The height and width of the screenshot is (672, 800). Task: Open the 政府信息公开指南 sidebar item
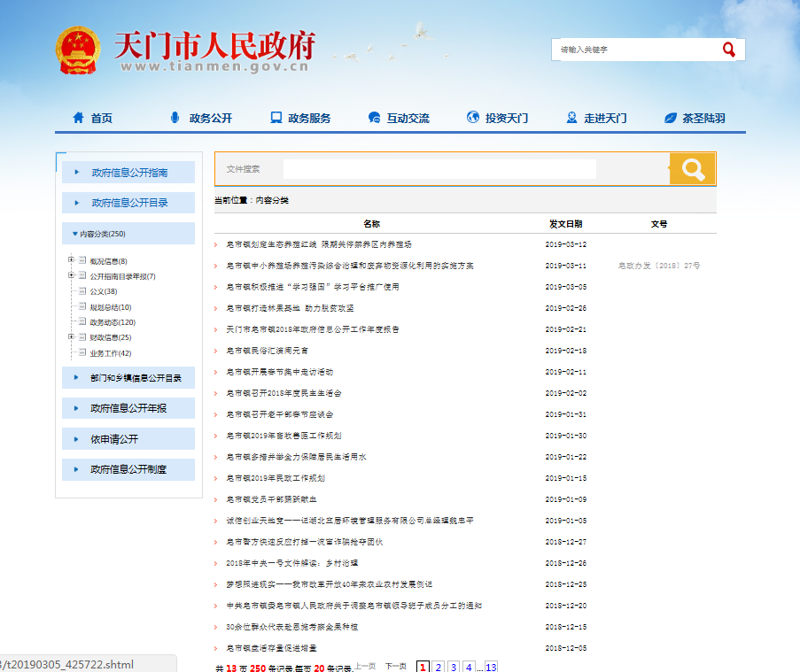129,173
